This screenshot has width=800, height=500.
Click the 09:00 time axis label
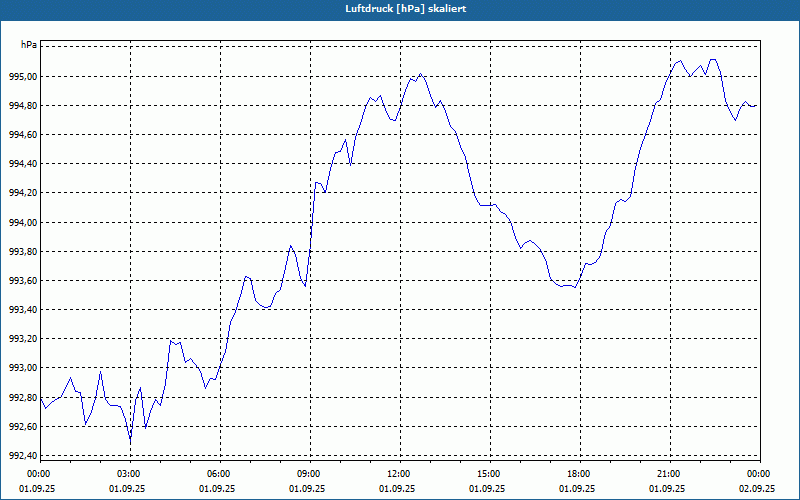point(310,474)
